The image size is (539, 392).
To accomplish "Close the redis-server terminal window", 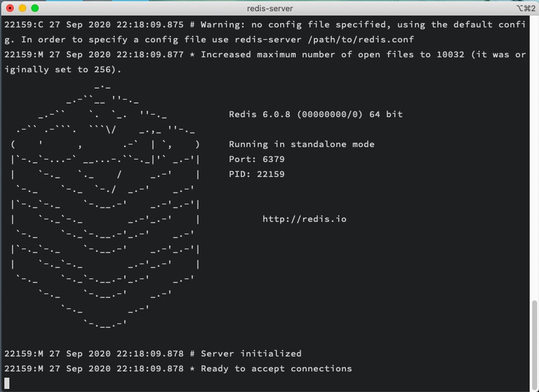I will click(x=10, y=8).
